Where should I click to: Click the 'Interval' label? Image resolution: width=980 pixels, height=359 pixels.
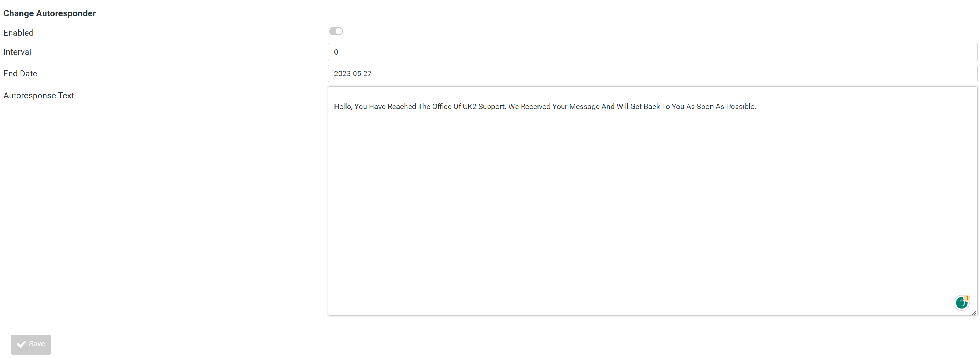(17, 52)
